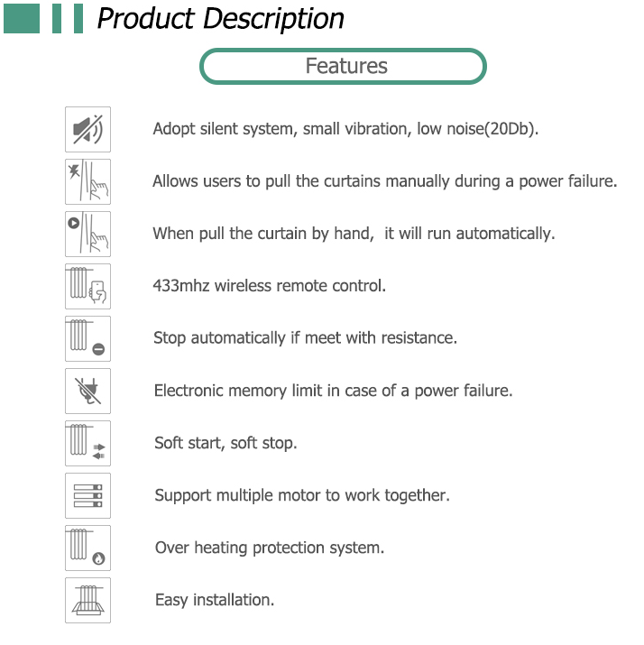
Task: Click 'Support multiple motor to work together' text
Action: (x=302, y=495)
